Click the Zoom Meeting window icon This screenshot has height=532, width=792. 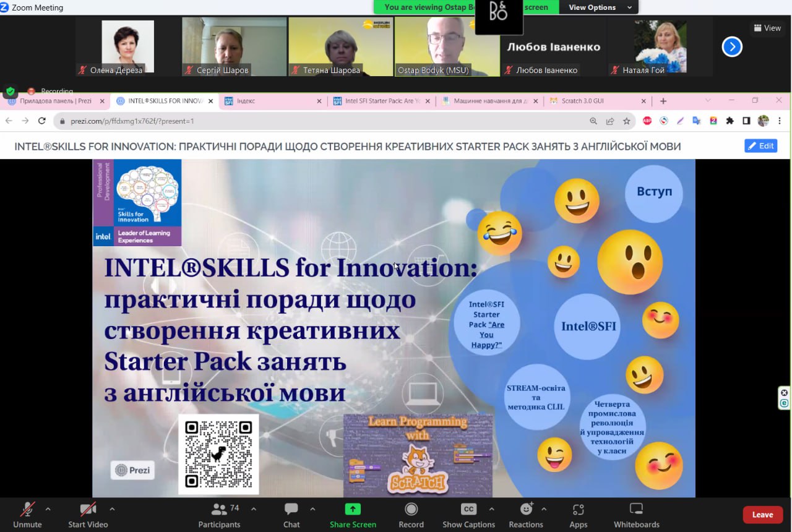(5, 7)
